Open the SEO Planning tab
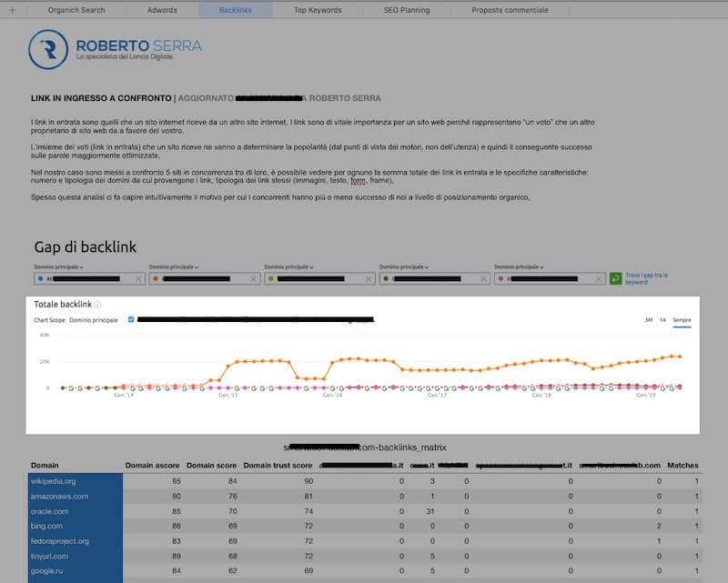The width and height of the screenshot is (728, 583). click(407, 10)
